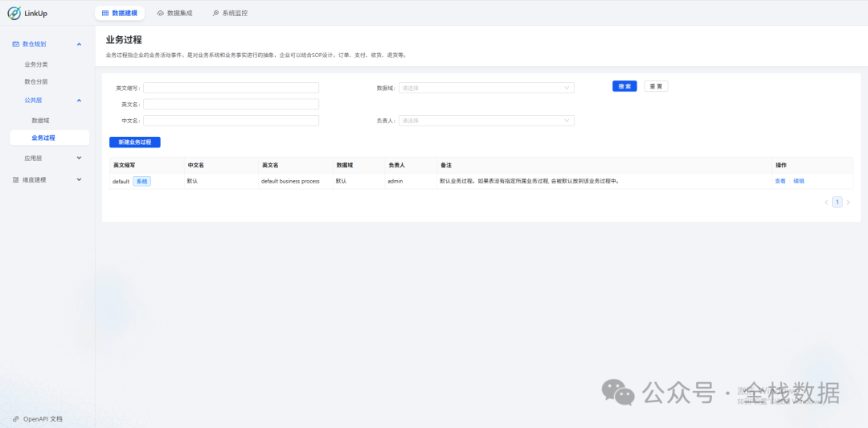Viewport: 868px width, 428px height.
Task: Collapse the 数仓规划 menu chevron
Action: tap(79, 44)
